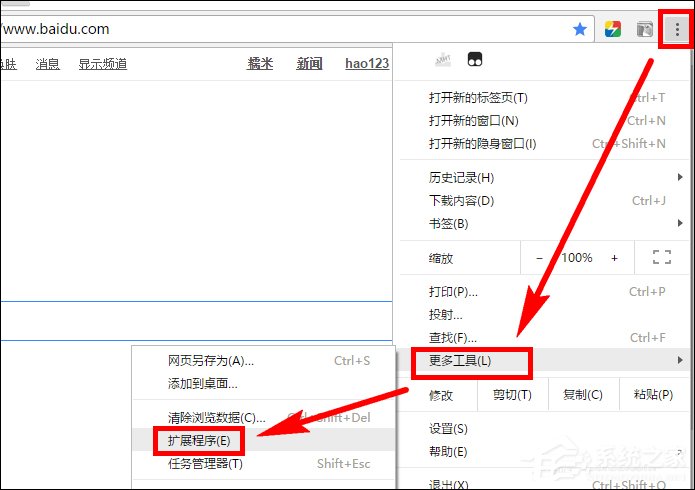Click the gray book extension icon
The image size is (695, 490).
coord(644,29)
